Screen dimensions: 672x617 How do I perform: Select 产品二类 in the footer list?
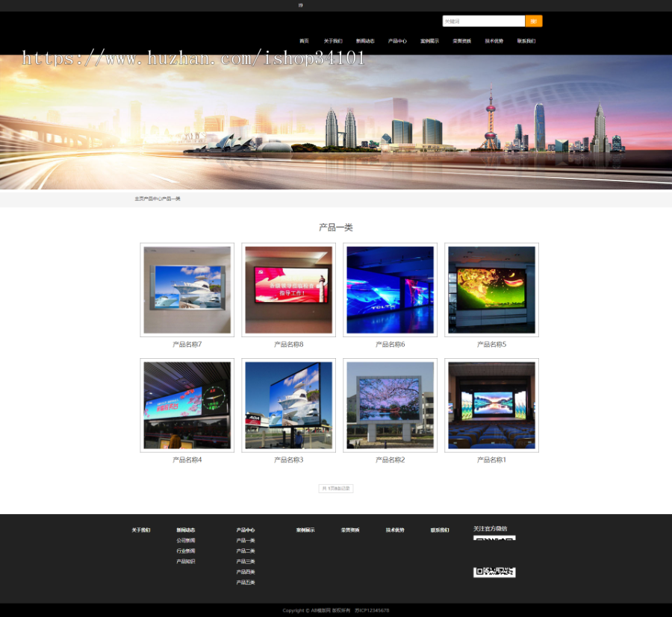click(x=246, y=551)
